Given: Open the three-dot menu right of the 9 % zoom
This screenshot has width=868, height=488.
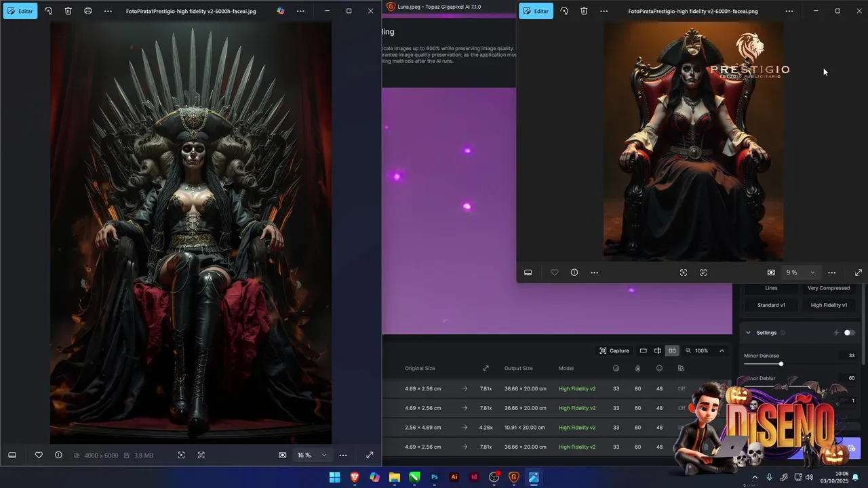Looking at the screenshot, I should [832, 272].
